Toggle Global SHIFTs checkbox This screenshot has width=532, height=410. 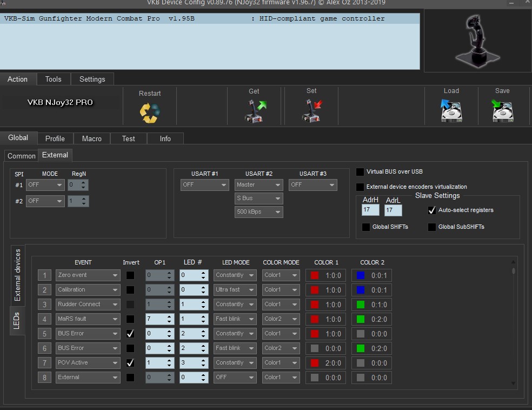coord(366,227)
